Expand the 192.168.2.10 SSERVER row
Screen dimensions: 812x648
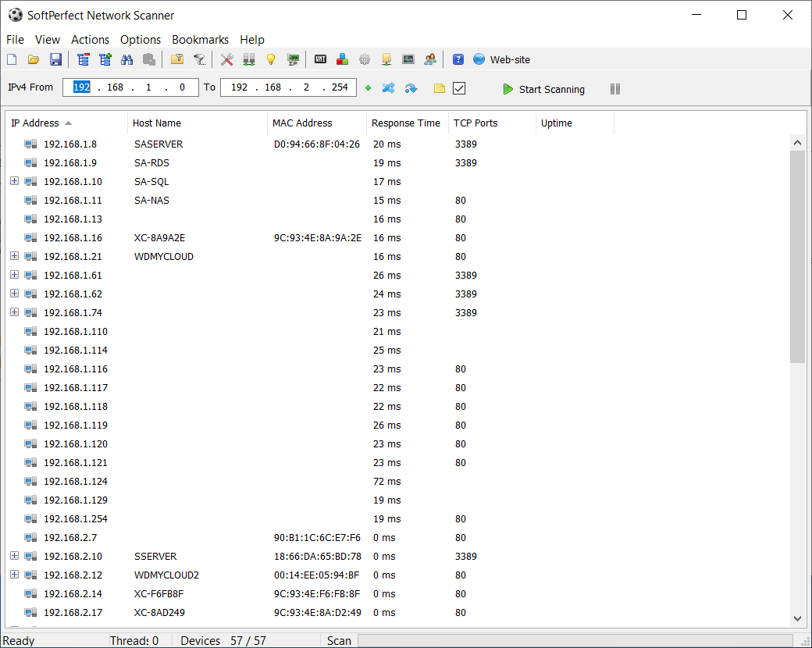point(14,557)
